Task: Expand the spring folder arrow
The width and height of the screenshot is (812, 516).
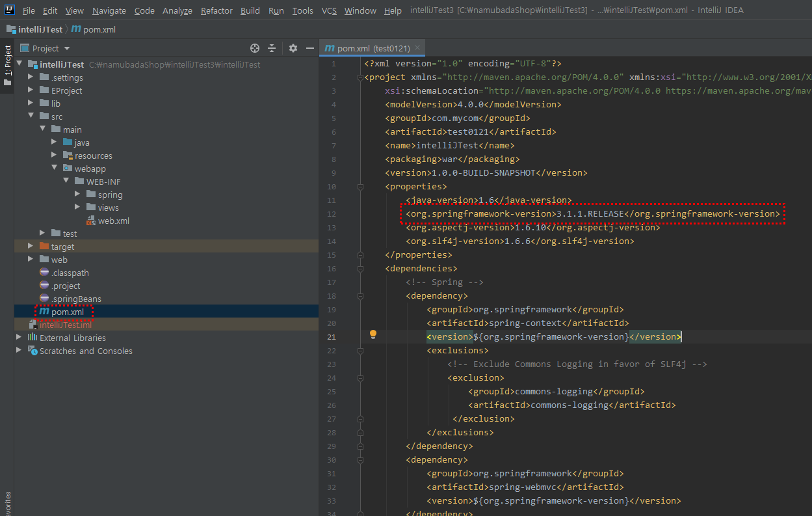Action: click(x=78, y=195)
